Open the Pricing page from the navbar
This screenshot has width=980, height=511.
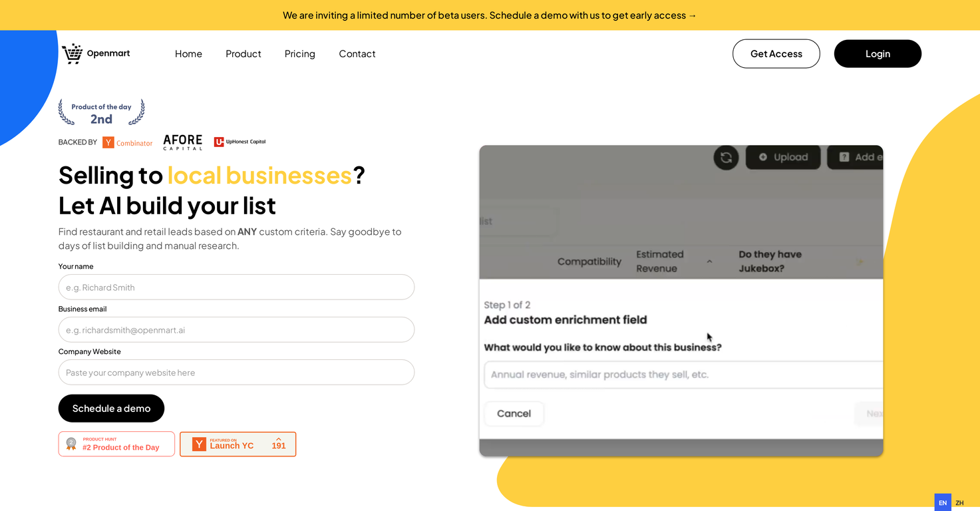[x=299, y=54]
